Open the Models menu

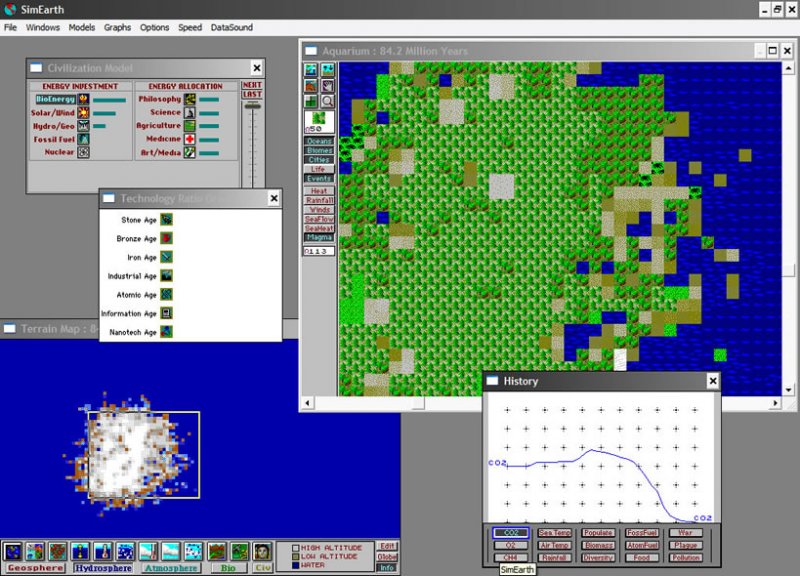[x=82, y=28]
